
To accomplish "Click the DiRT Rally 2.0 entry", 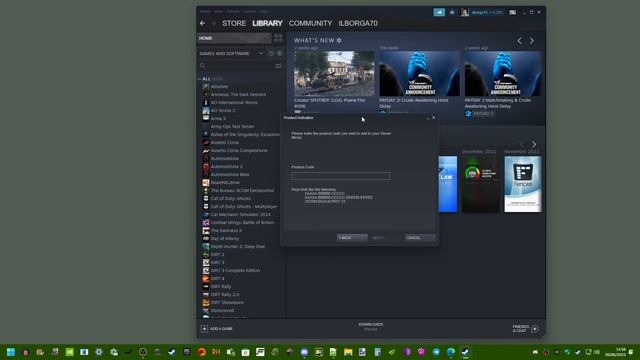I will click(x=225, y=294).
